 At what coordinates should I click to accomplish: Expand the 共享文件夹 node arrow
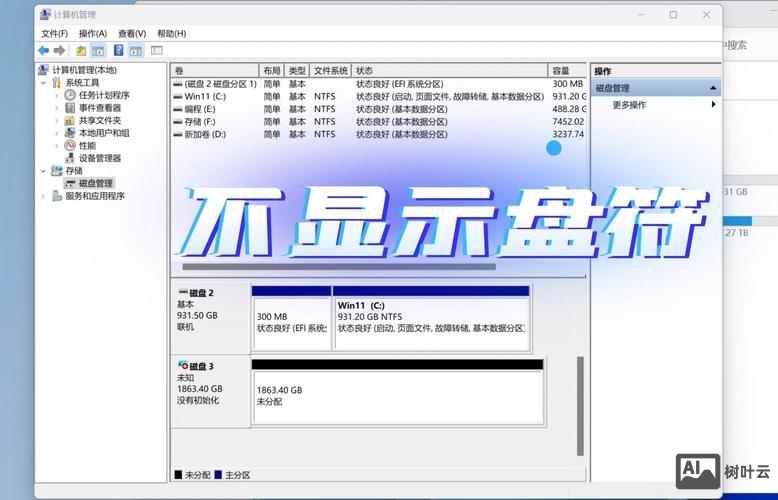pos(57,121)
